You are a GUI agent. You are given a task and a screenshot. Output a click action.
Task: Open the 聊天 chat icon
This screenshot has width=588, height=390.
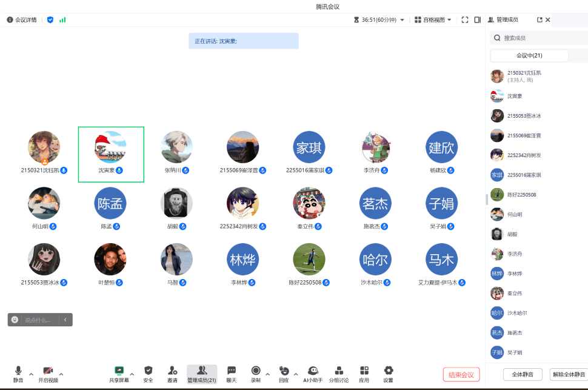[232, 371]
